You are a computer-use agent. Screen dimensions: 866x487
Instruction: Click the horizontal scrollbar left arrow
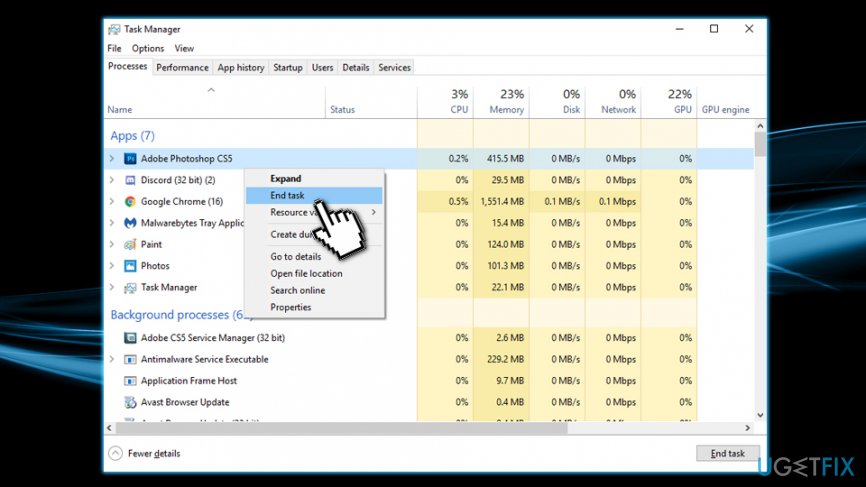109,428
